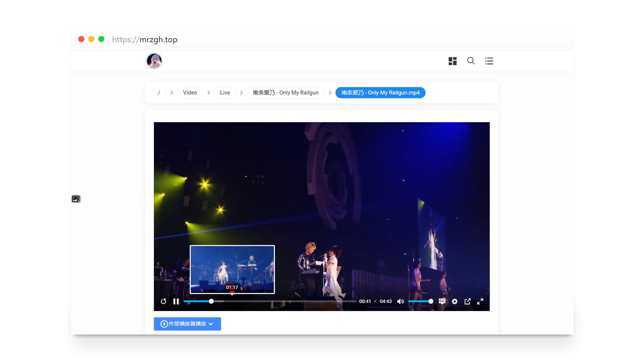
Task: Select current file Only My Railgun.mp4 breadcrumb
Action: point(380,93)
